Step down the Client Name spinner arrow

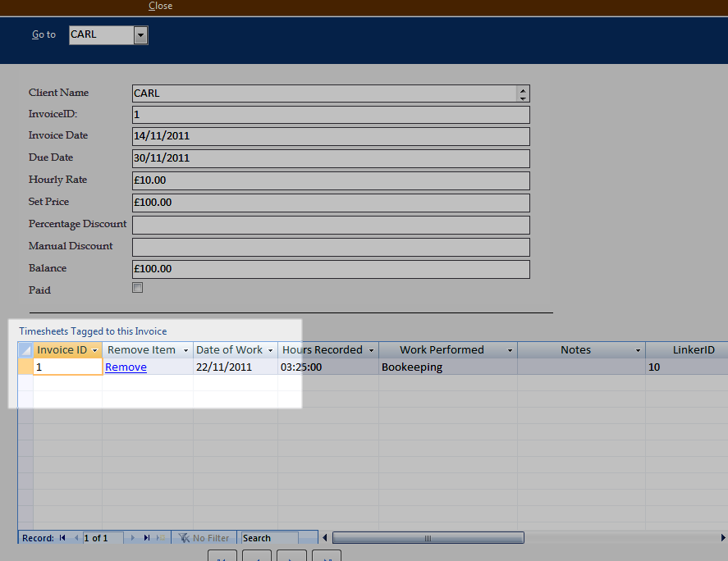click(523, 98)
